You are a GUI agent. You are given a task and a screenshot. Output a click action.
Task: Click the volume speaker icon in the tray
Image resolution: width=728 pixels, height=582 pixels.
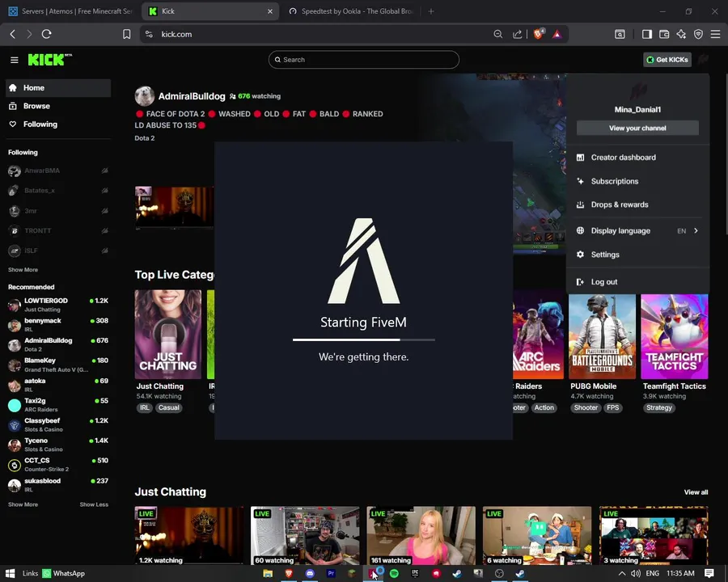tap(636, 574)
